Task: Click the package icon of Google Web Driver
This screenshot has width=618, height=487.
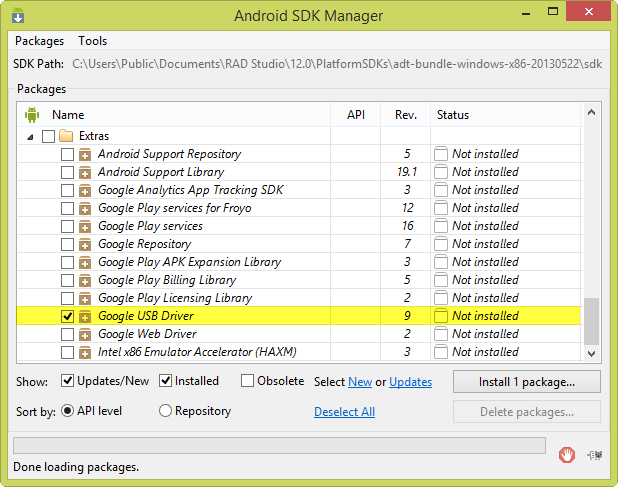Action: point(85,335)
